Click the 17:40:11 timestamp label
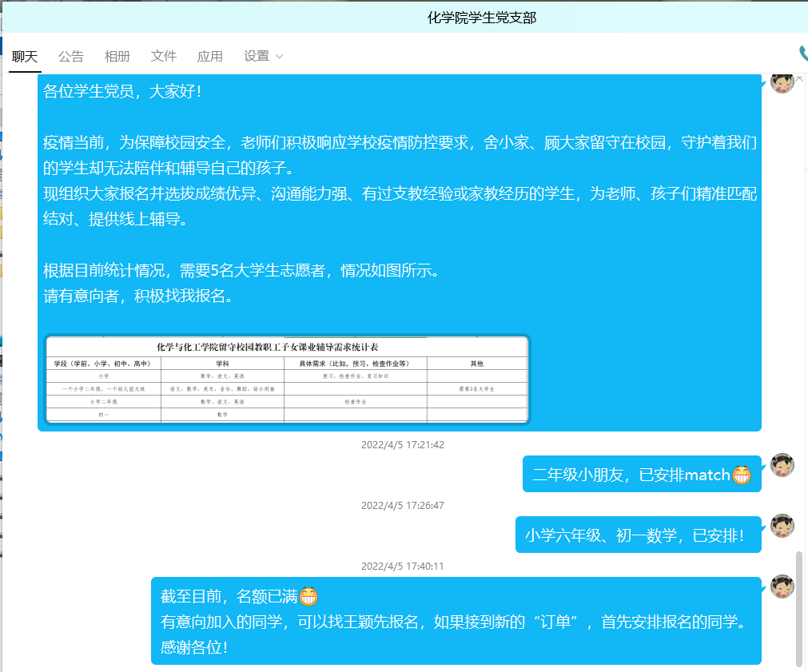The width and height of the screenshot is (808, 672). tap(402, 566)
